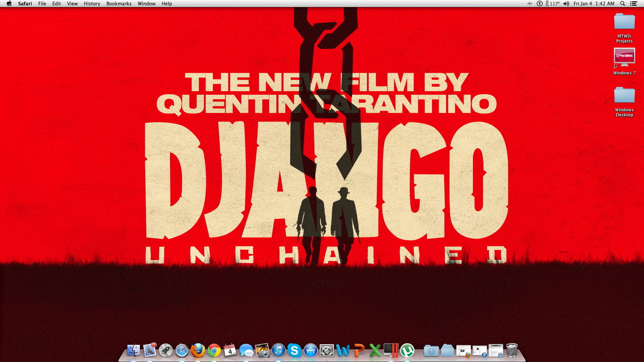Viewport: 644px width, 362px height.
Task: Open the Downloads folder stack in dock
Action: pyautogui.click(x=431, y=351)
